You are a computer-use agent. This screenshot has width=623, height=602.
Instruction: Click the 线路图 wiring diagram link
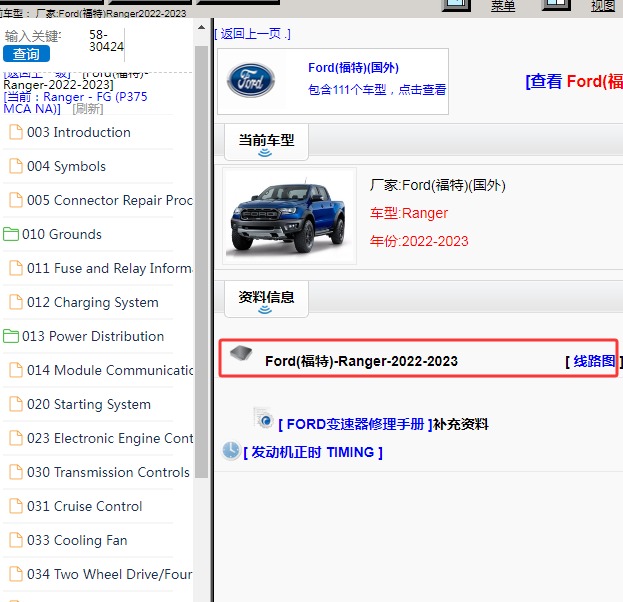point(594,361)
